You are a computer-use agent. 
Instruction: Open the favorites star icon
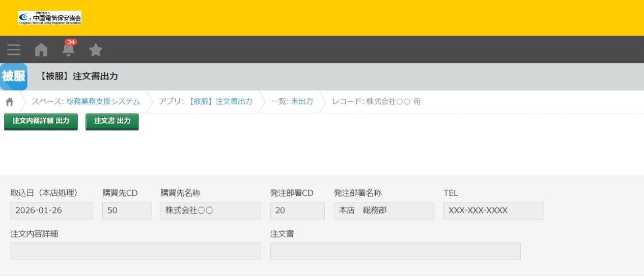96,50
